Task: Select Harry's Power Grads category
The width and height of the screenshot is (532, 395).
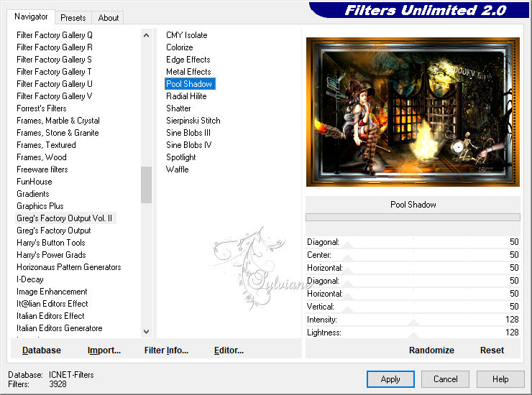Action: 51,255
